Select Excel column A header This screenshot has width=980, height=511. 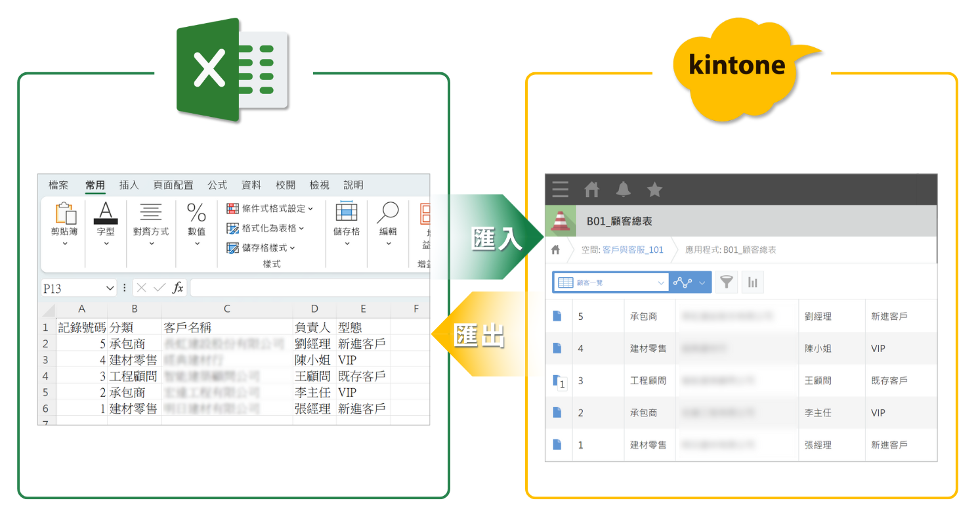point(81,309)
